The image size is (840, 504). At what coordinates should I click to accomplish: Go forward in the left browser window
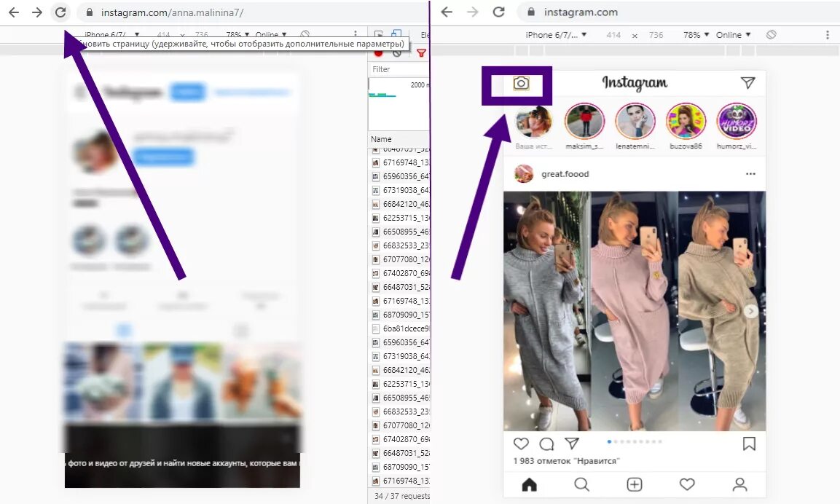pos(37,12)
